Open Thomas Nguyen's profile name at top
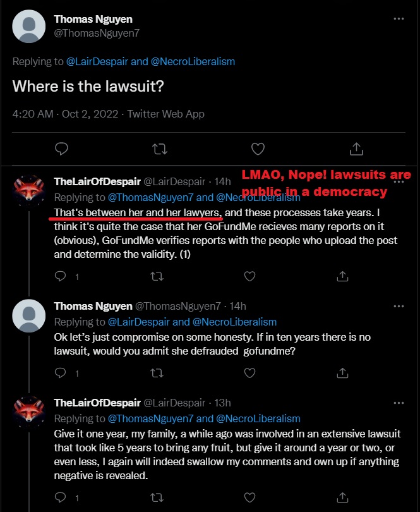 click(x=93, y=19)
